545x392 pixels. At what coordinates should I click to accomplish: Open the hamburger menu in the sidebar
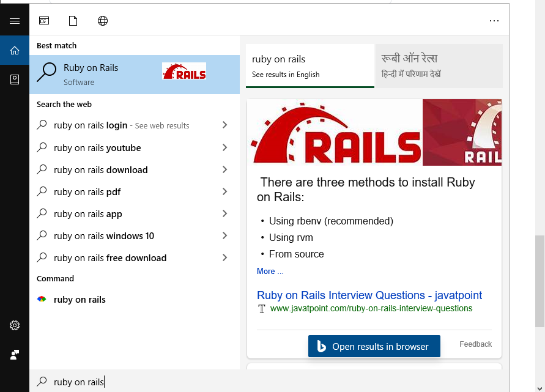[x=15, y=21]
